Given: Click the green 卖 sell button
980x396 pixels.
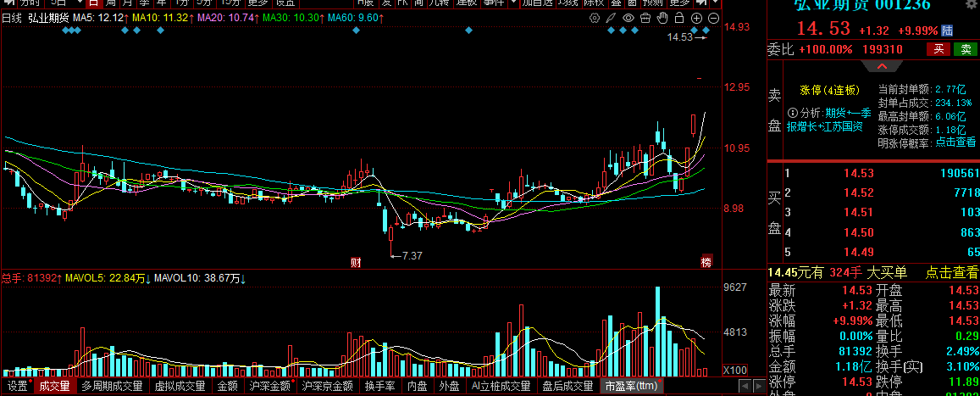Looking at the screenshot, I should (x=966, y=49).
